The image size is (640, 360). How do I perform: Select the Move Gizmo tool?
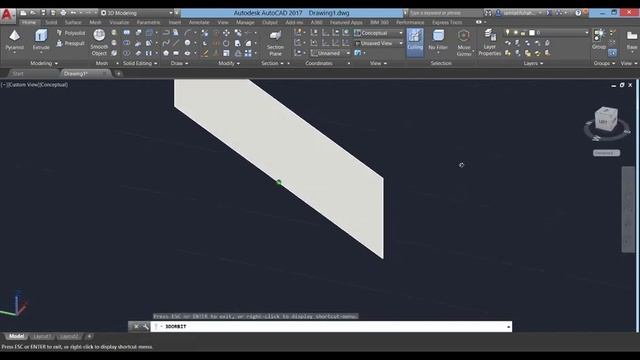click(464, 42)
